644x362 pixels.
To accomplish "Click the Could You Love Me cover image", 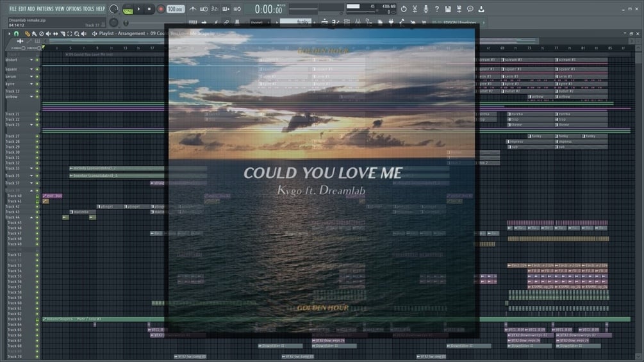I will pyautogui.click(x=322, y=181).
